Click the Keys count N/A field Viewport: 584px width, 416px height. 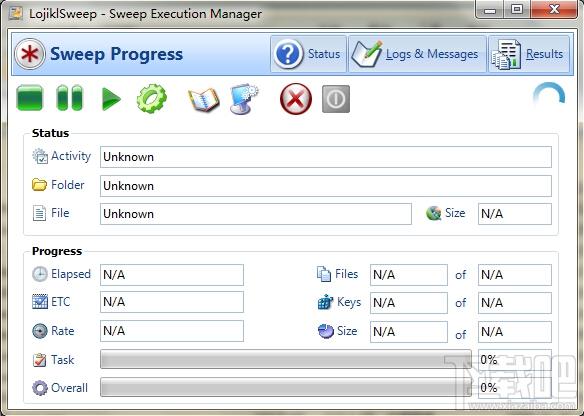[x=409, y=303]
